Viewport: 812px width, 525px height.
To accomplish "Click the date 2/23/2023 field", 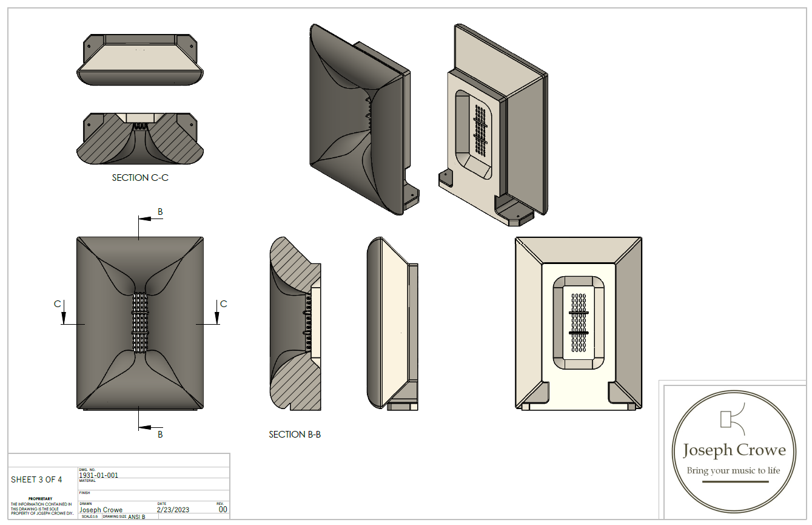I will coord(173,510).
